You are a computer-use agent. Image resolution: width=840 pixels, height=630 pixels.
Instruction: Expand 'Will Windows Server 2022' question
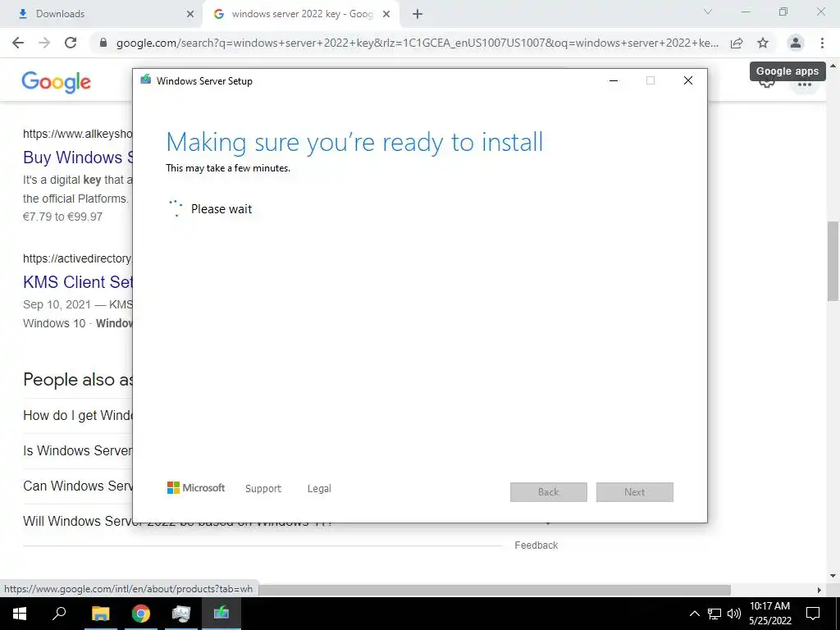pyautogui.click(x=78, y=521)
